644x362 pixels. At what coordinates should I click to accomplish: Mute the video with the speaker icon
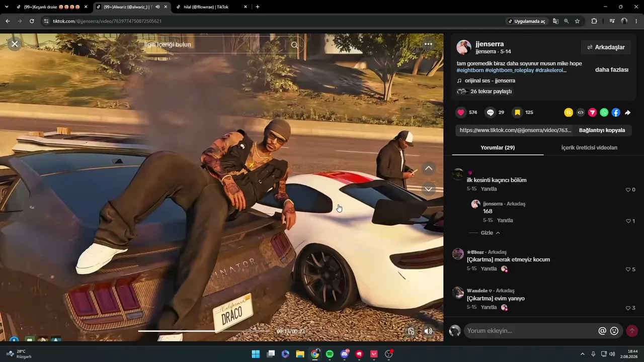(x=428, y=331)
